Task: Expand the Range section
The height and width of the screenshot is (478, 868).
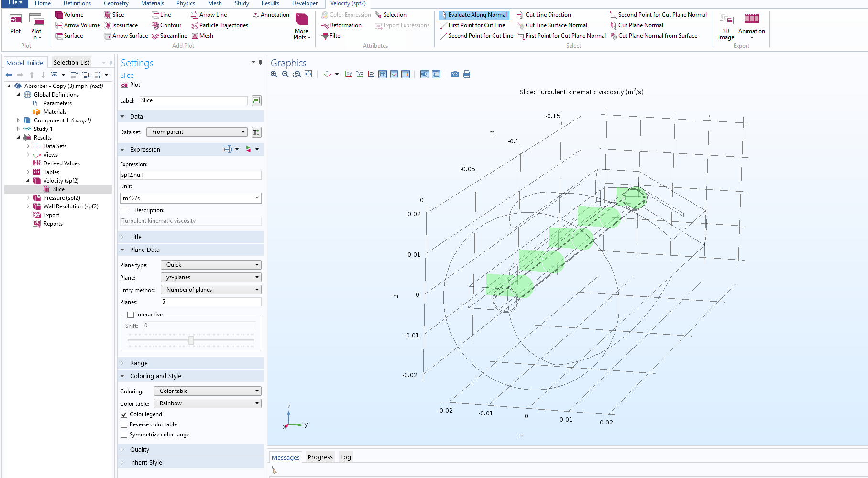Action: (x=139, y=363)
